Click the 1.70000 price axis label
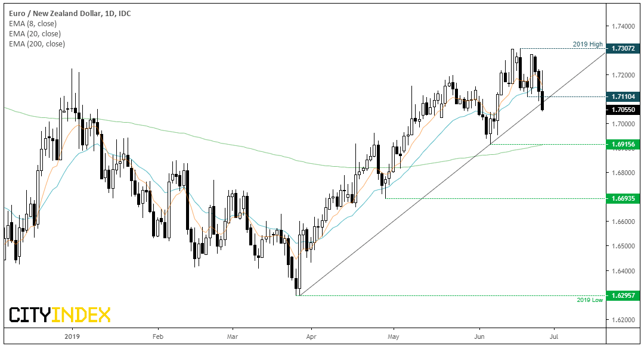The width and height of the screenshot is (644, 349). 623,124
